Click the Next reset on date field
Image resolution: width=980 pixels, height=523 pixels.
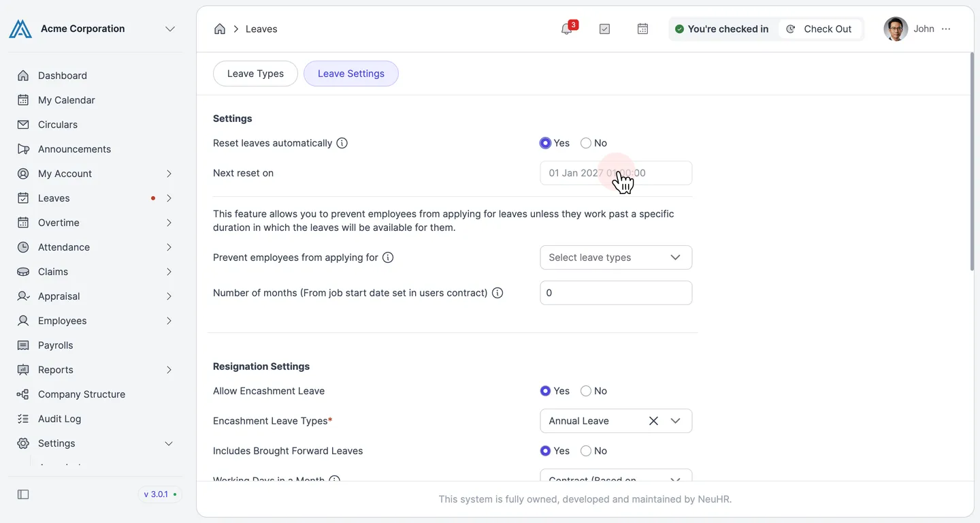pos(616,173)
